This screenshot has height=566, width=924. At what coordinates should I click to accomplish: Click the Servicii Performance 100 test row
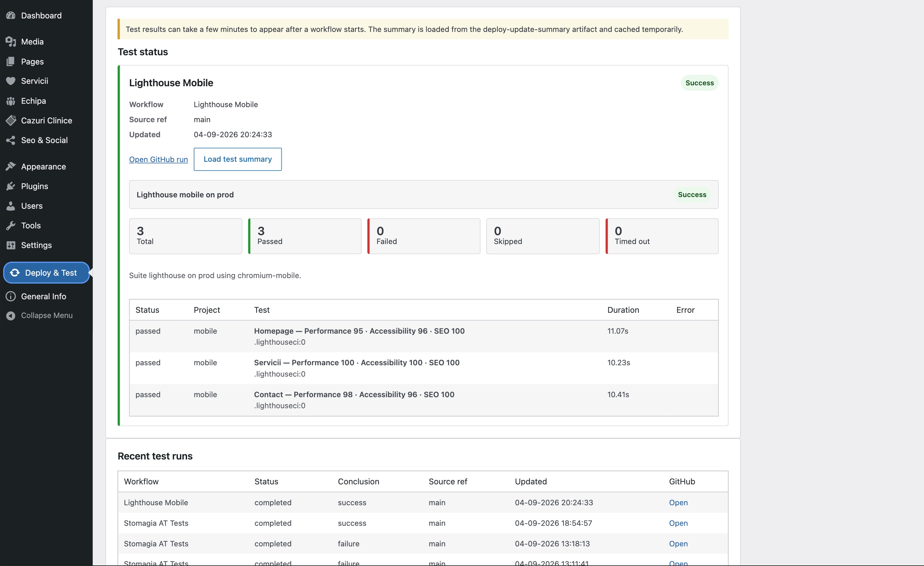424,368
